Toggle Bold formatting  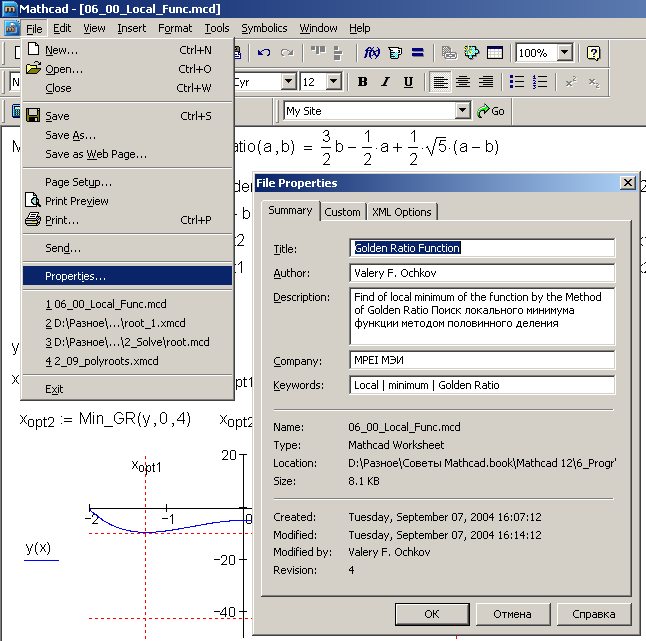point(363,82)
